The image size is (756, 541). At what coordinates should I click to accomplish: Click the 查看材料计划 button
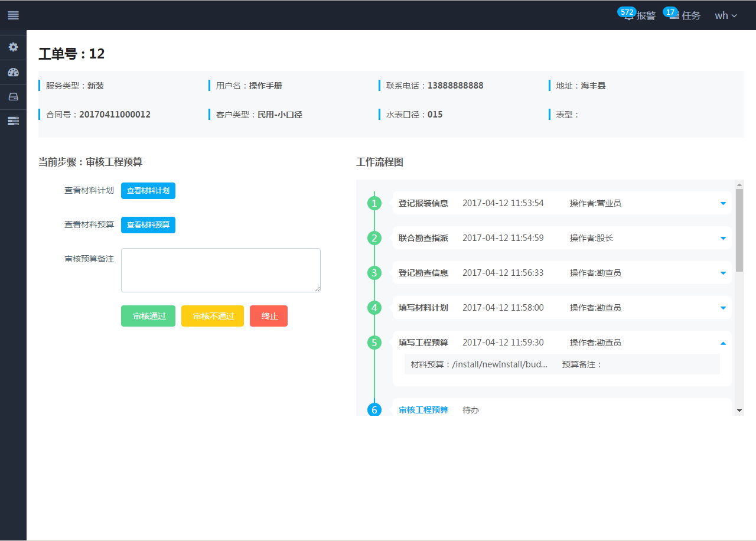click(x=148, y=191)
